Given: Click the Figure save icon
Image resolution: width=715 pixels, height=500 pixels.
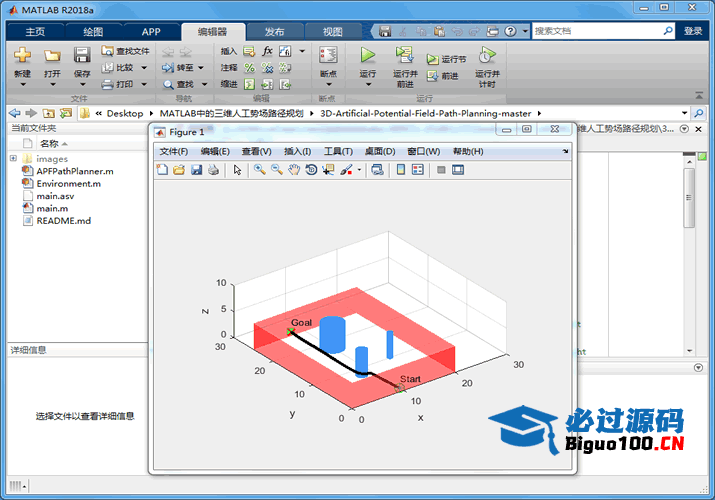Looking at the screenshot, I should pos(197,170).
